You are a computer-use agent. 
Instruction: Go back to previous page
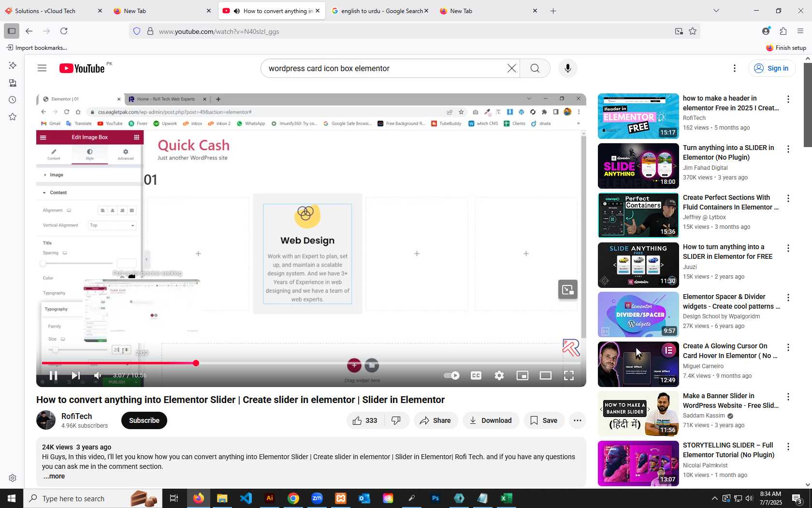[29, 31]
